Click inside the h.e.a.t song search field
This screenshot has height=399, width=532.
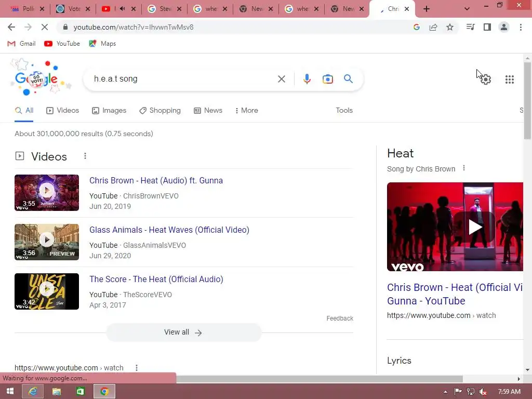[x=183, y=79]
